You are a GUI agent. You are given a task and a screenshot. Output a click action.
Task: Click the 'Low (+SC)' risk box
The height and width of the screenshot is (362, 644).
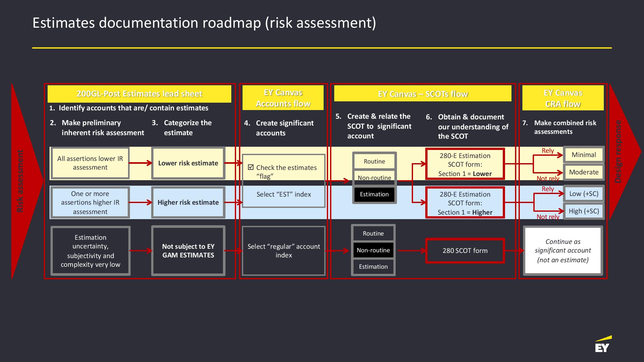(584, 194)
